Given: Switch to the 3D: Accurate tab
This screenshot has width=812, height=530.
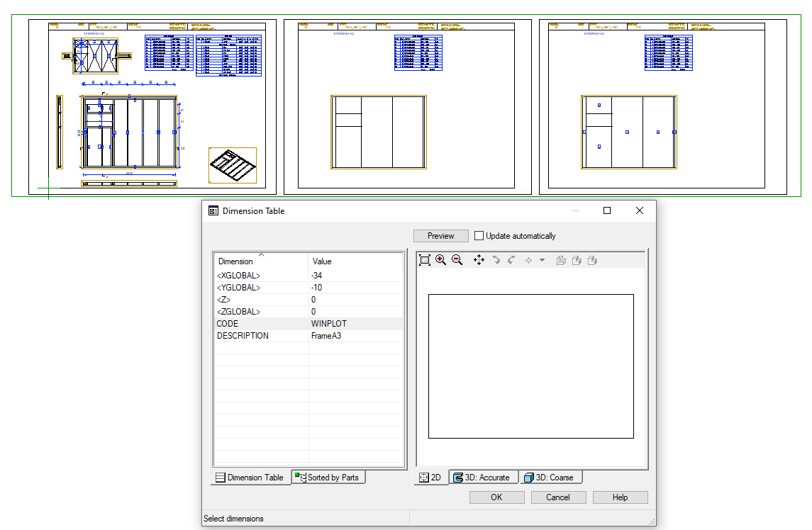Looking at the screenshot, I should [481, 478].
